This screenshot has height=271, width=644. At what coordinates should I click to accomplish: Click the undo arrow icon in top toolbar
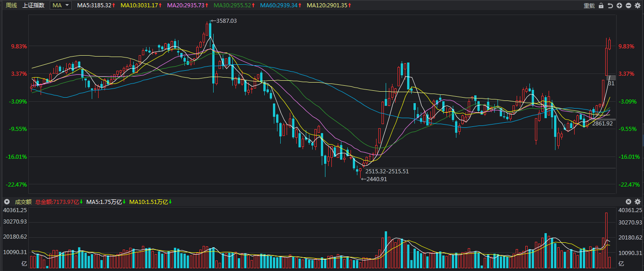[610, 5]
